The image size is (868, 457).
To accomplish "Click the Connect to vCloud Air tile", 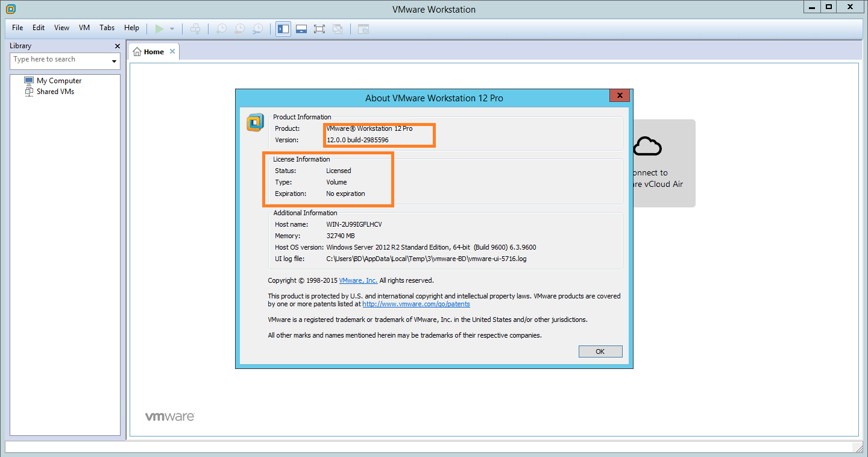I will [x=663, y=163].
